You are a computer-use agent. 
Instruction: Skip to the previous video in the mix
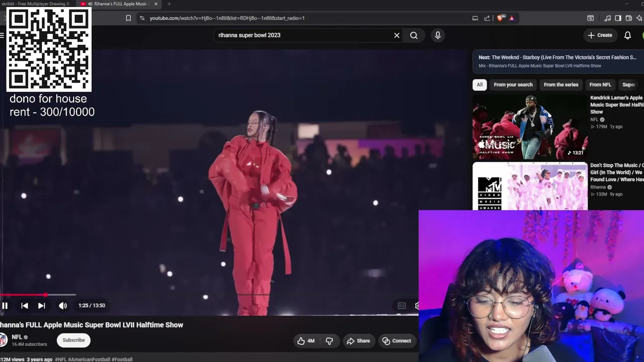[x=24, y=306]
